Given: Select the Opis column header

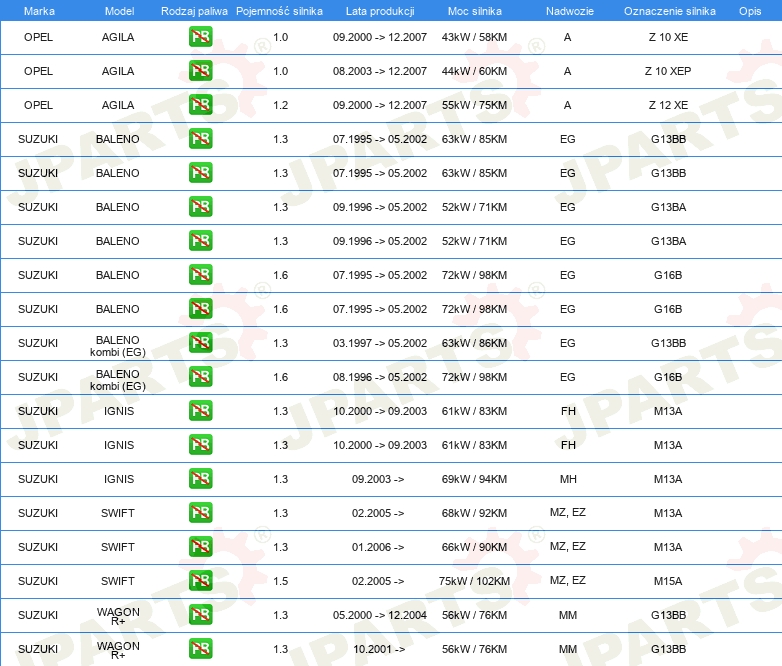Looking at the screenshot, I should point(750,11).
